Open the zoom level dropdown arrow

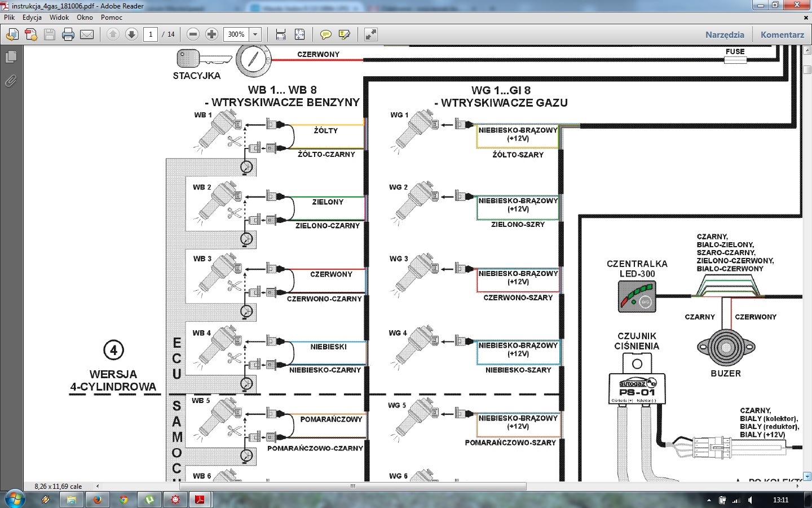click(x=255, y=34)
